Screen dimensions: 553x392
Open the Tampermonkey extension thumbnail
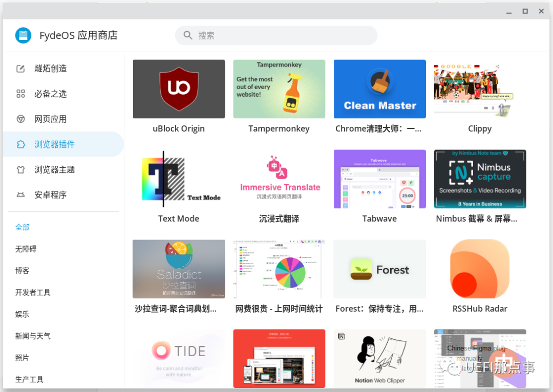(279, 89)
